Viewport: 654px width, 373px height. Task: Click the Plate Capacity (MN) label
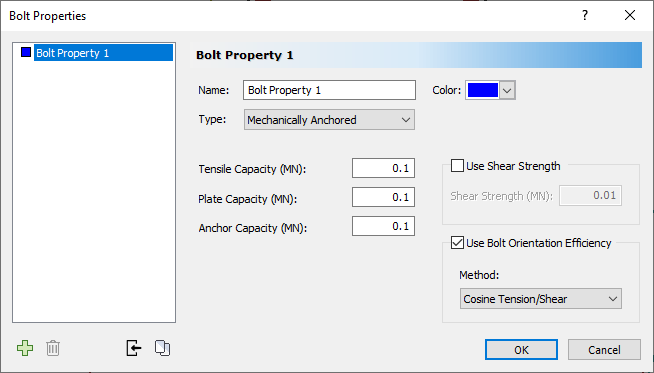click(248, 199)
